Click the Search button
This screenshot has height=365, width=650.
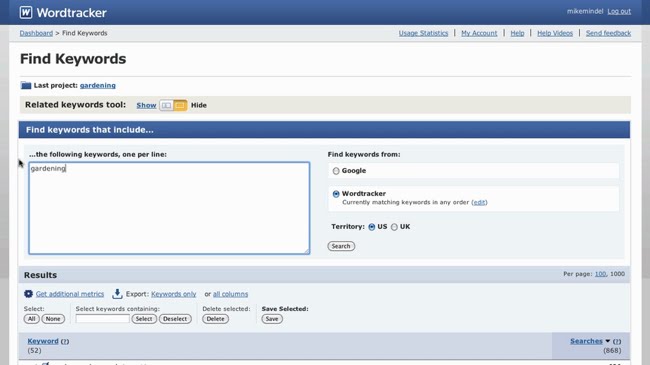click(341, 246)
